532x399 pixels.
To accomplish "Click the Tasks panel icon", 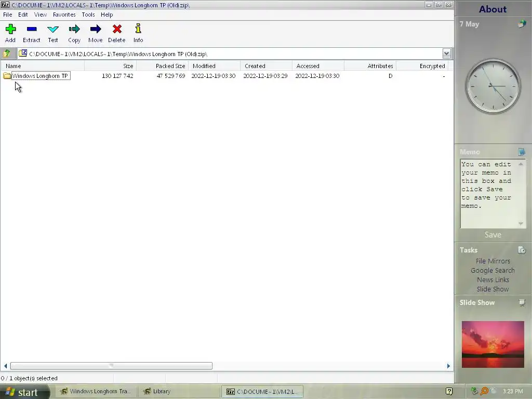I will (522, 250).
